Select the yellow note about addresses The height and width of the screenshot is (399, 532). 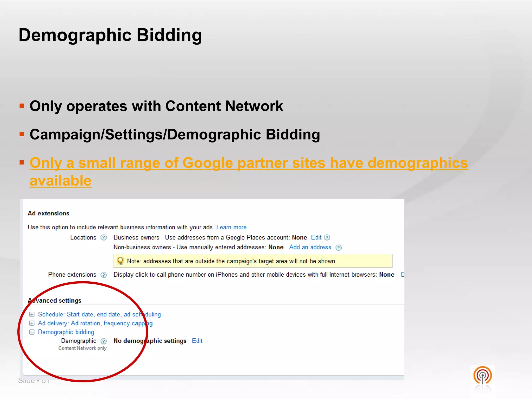pyautogui.click(x=253, y=261)
